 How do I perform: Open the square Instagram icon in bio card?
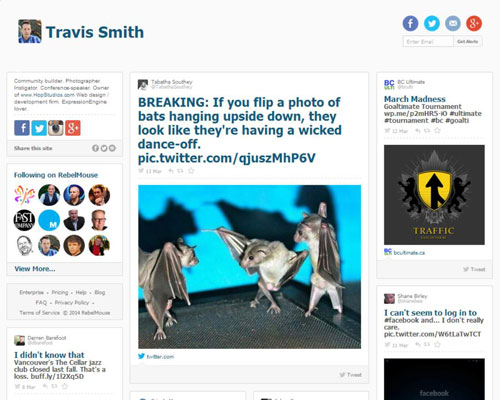click(56, 128)
